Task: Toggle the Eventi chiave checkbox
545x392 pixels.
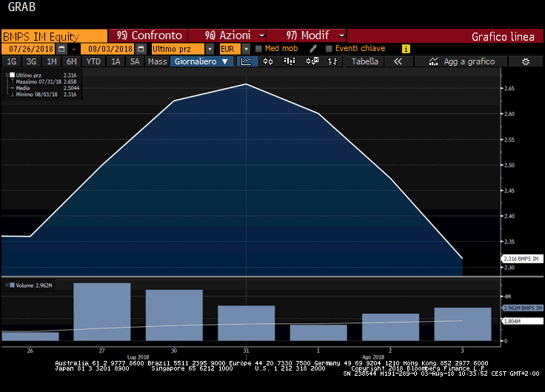Action: click(x=328, y=49)
